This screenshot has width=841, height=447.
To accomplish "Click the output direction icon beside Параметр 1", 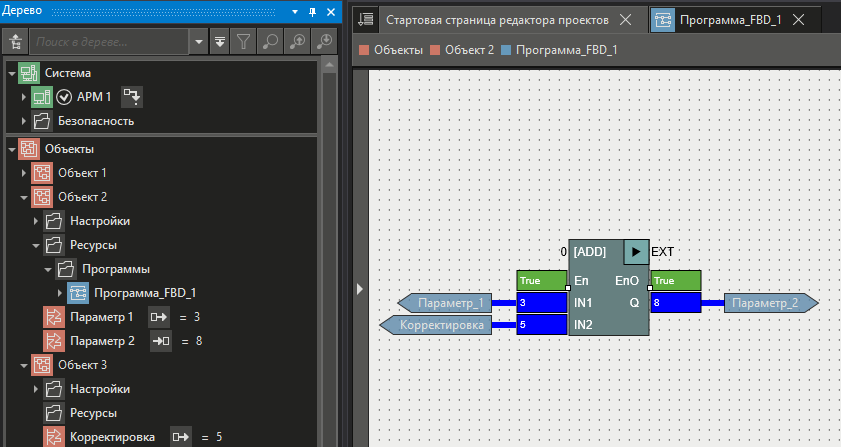I will pyautogui.click(x=159, y=317).
